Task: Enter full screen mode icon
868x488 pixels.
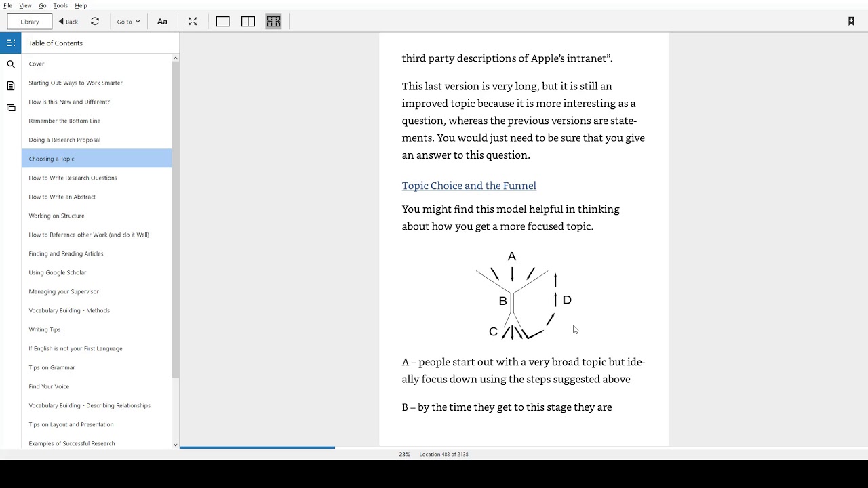Action: 193,22
